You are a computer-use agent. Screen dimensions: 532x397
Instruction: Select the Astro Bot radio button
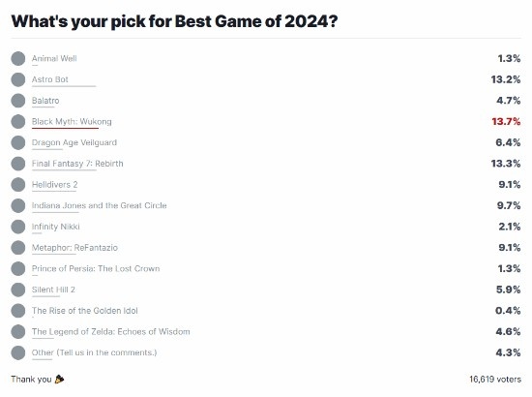pyautogui.click(x=18, y=79)
